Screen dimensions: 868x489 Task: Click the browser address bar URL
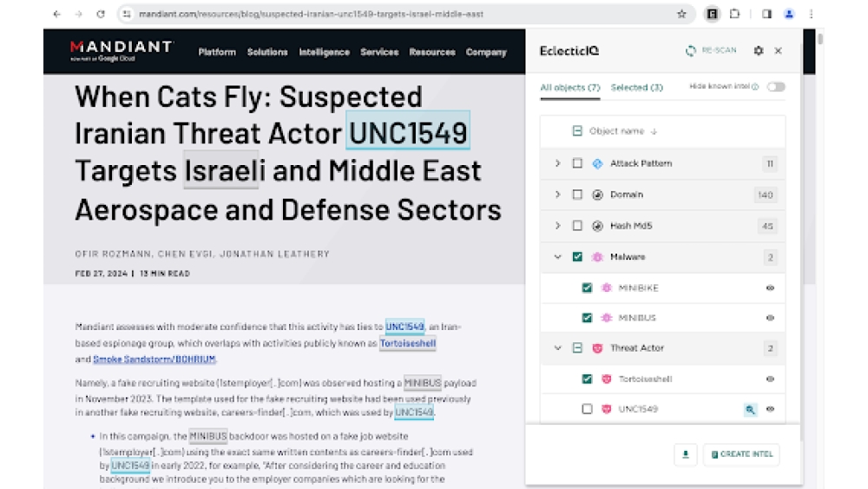click(311, 15)
